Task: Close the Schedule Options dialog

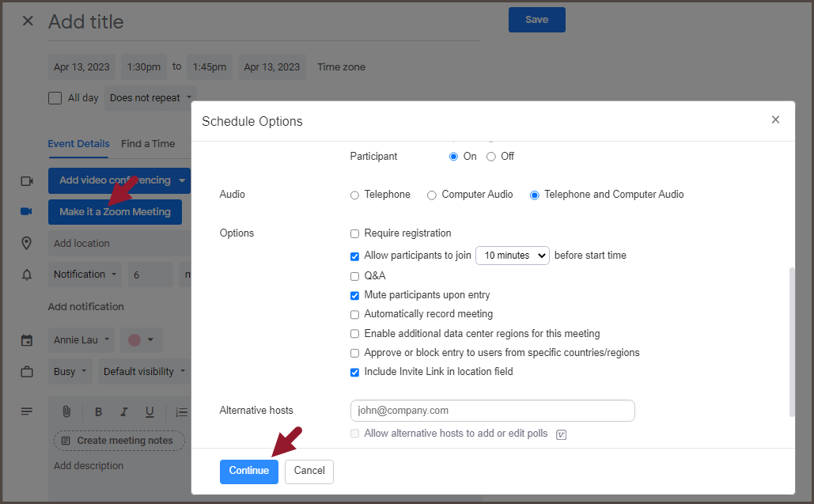Action: coord(775,119)
